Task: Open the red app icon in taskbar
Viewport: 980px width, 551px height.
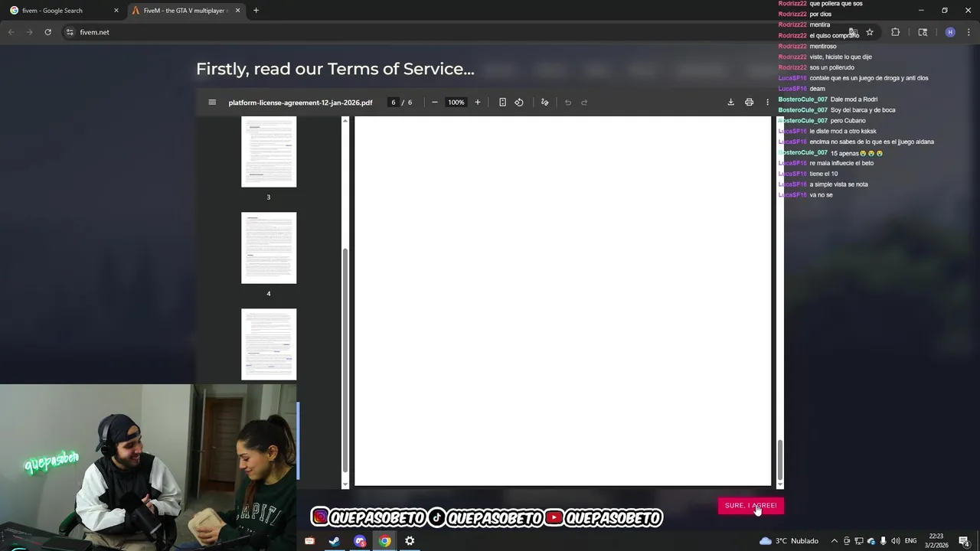Action: click(x=309, y=541)
